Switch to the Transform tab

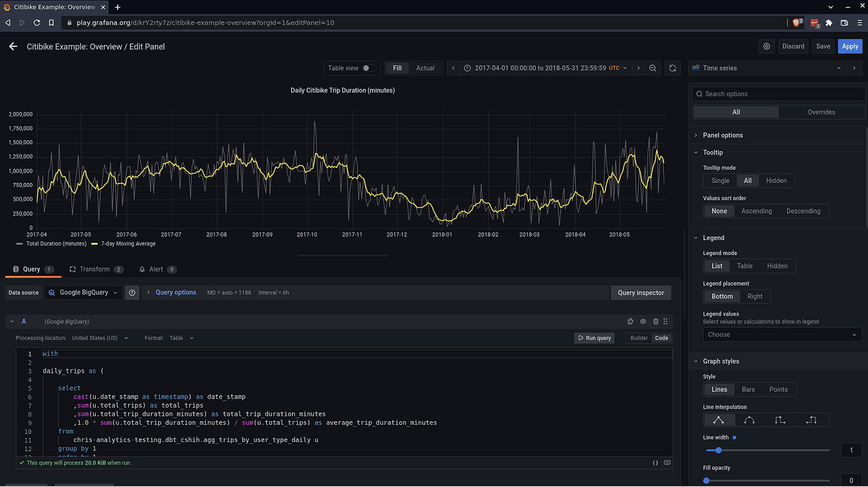(x=96, y=269)
